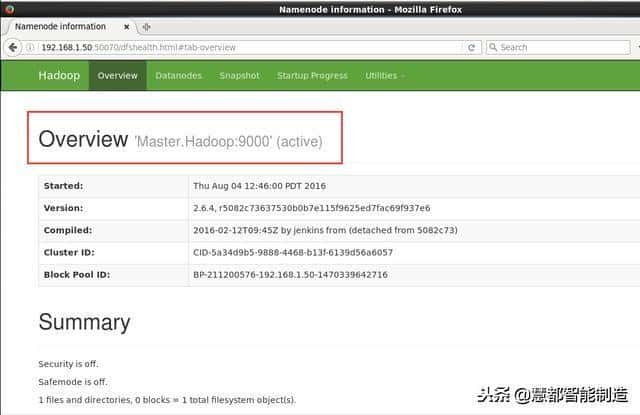Click the 'Started:' row label
This screenshot has width=640, height=415.
pos(63,186)
